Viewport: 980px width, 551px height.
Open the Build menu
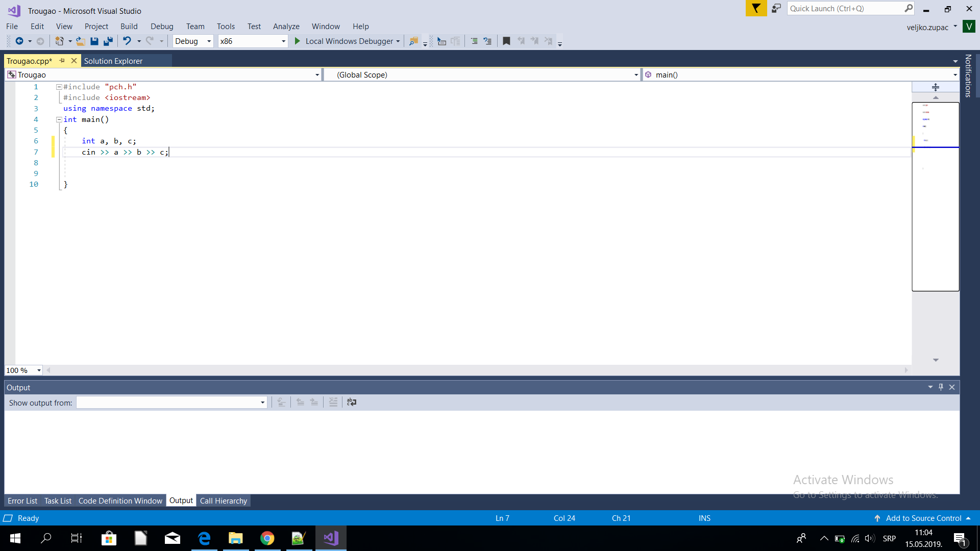[129, 27]
